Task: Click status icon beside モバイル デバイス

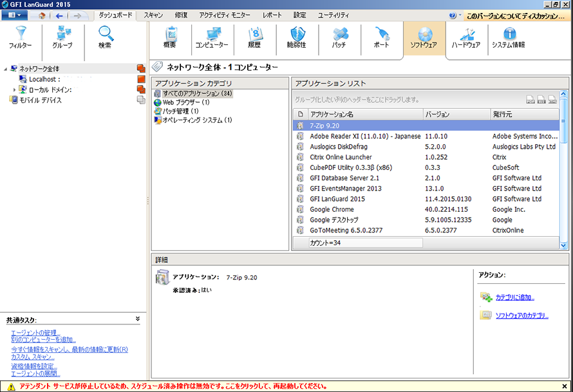Action: coord(141,100)
